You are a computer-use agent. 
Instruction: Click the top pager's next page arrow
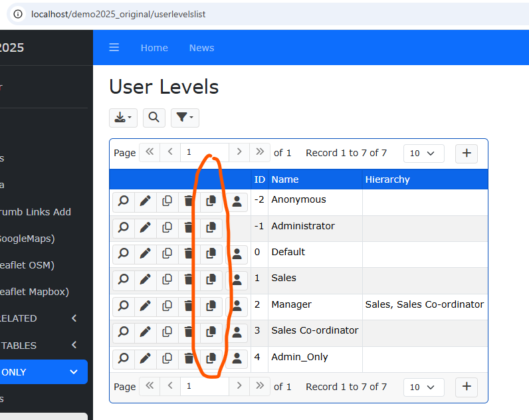[x=239, y=152]
